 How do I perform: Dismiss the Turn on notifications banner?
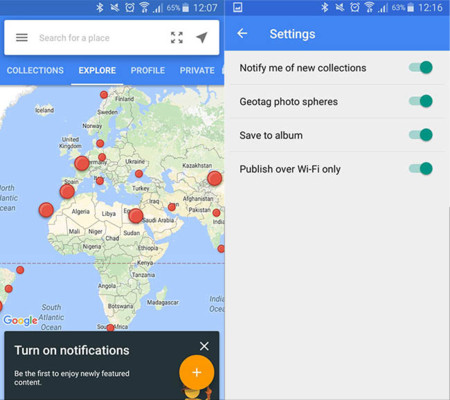click(x=204, y=346)
